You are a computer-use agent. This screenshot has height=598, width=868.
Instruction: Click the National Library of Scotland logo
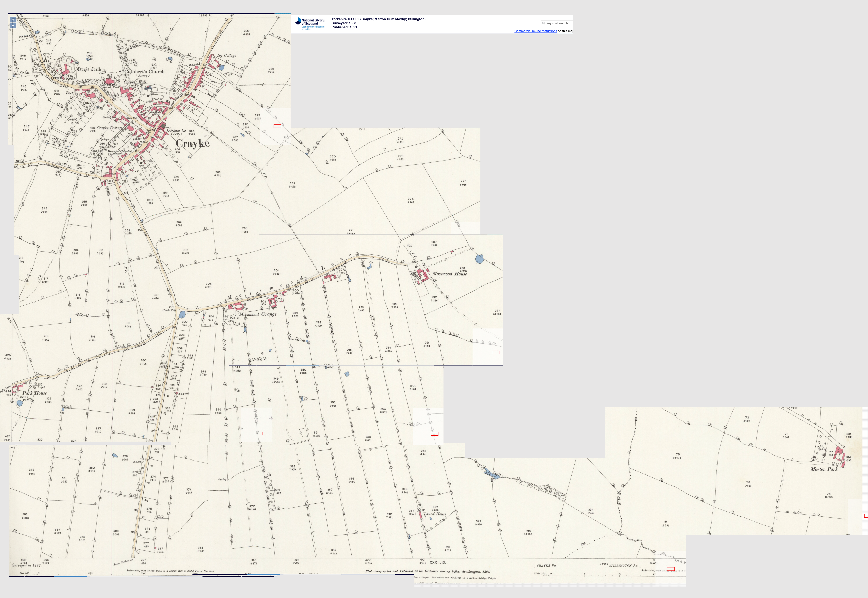pos(310,24)
